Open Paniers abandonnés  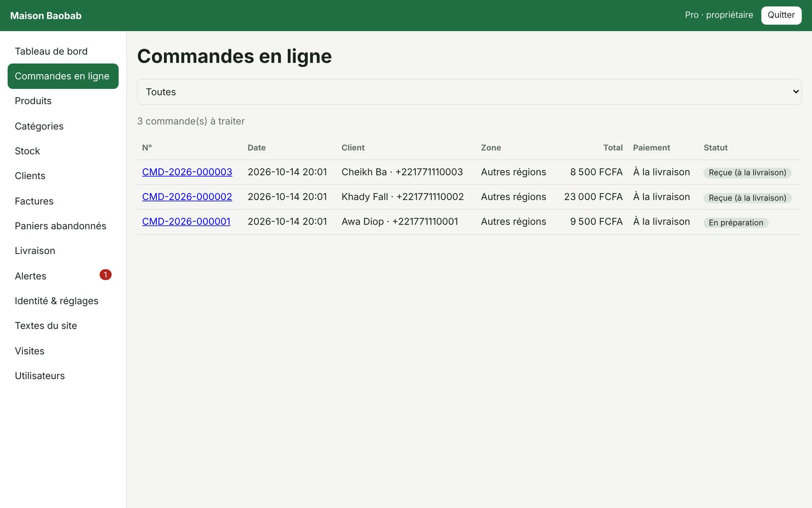pos(63,226)
